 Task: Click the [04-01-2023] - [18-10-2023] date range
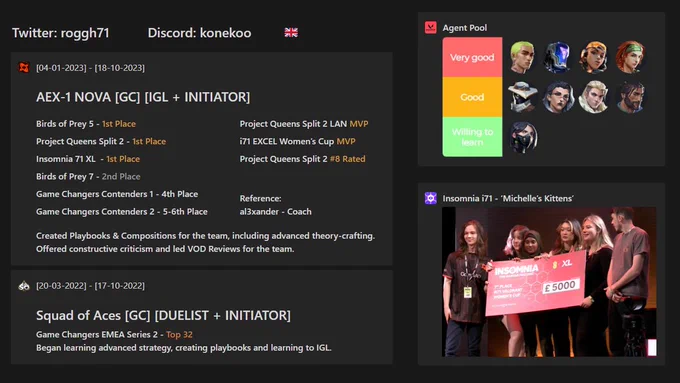coord(90,68)
